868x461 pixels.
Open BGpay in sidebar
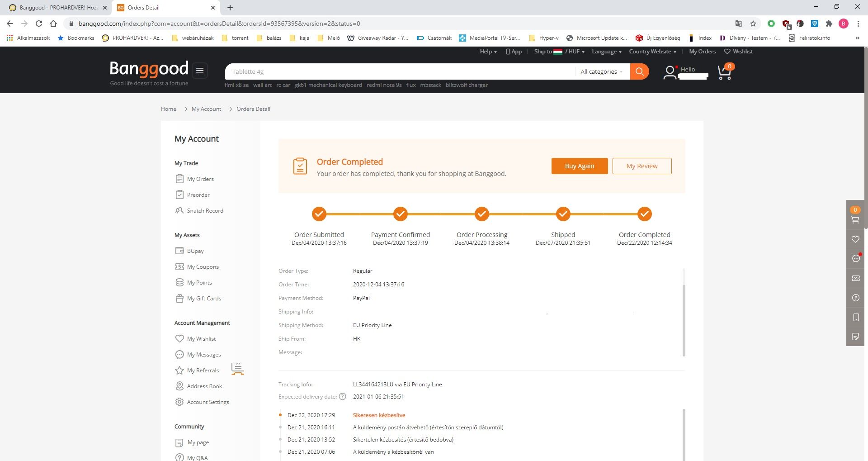pyautogui.click(x=189, y=251)
